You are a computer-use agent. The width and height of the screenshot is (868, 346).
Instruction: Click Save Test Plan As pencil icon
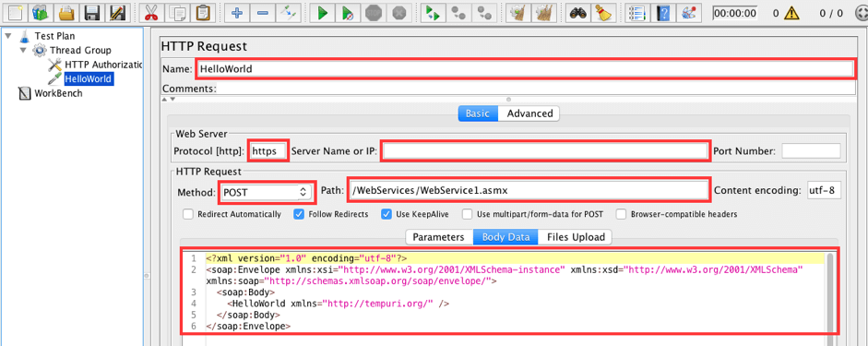[x=118, y=12]
